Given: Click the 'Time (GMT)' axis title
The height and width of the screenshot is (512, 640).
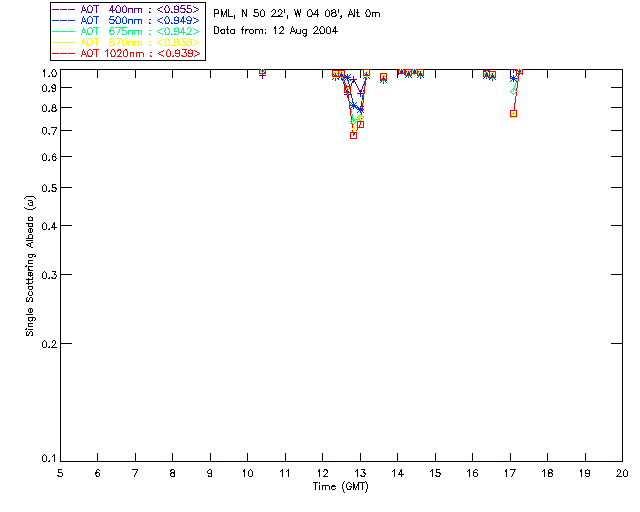Looking at the screenshot, I should [341, 487].
